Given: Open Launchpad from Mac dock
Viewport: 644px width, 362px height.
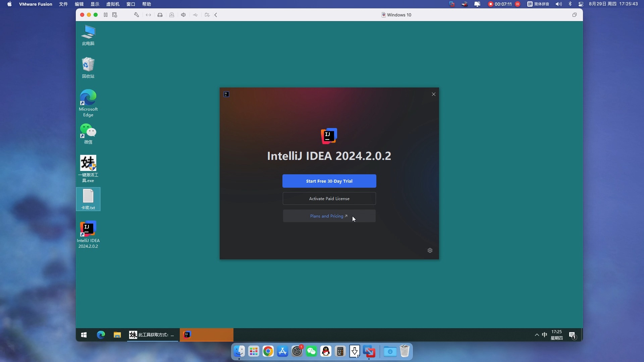Looking at the screenshot, I should click(x=254, y=351).
